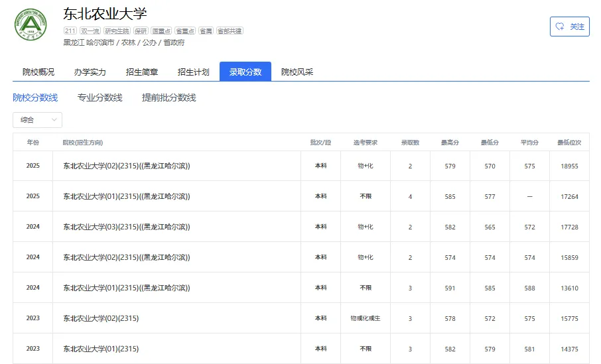Click lowest rank value 18955
This screenshot has width=601, height=364.
[x=569, y=166]
